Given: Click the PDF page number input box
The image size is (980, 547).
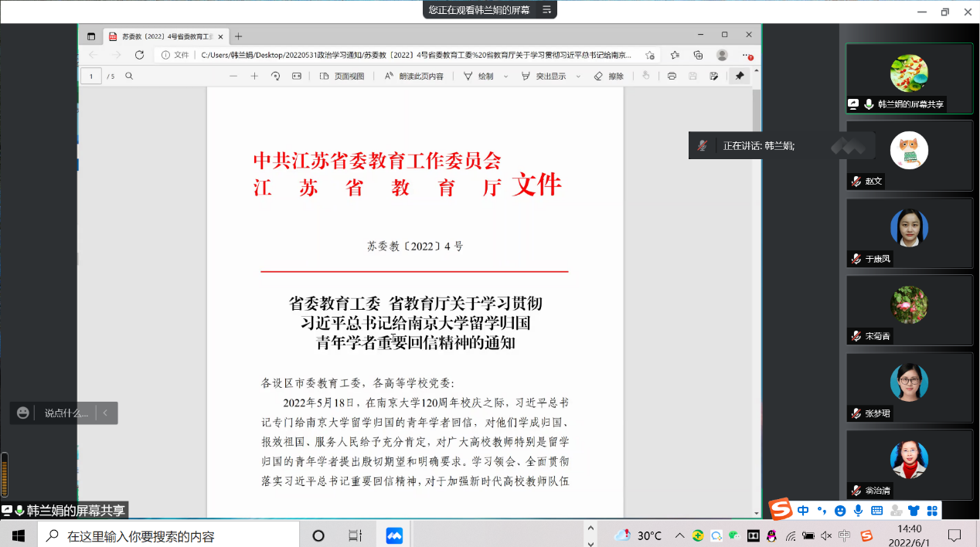Looking at the screenshot, I should [92, 76].
